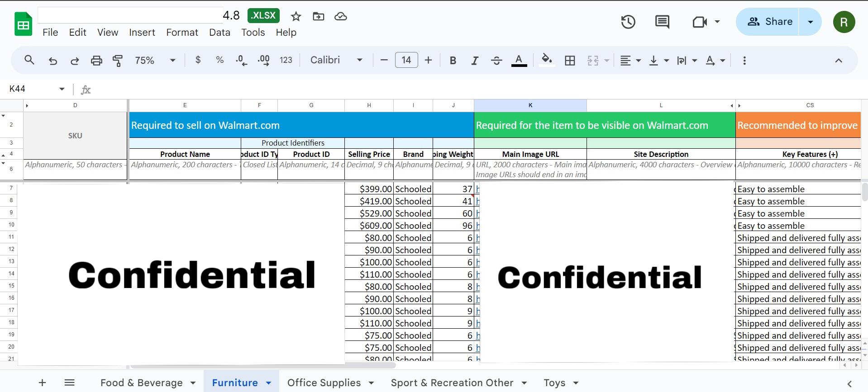Viewport: 868px width, 392px height.
Task: Open the Tools menu
Action: point(253,33)
